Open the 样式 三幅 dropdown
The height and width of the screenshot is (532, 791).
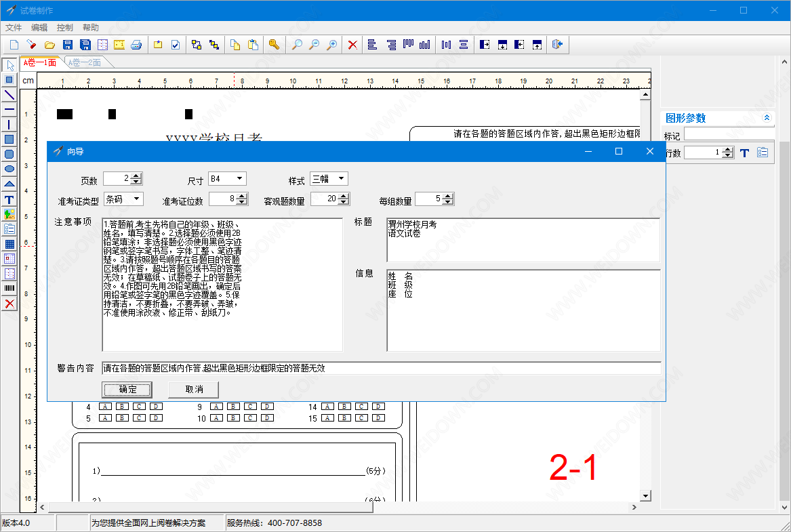pyautogui.click(x=342, y=178)
